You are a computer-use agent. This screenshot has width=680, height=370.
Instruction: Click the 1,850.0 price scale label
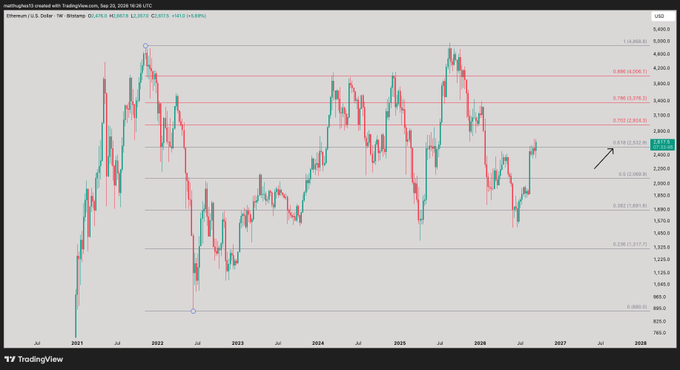point(662,196)
